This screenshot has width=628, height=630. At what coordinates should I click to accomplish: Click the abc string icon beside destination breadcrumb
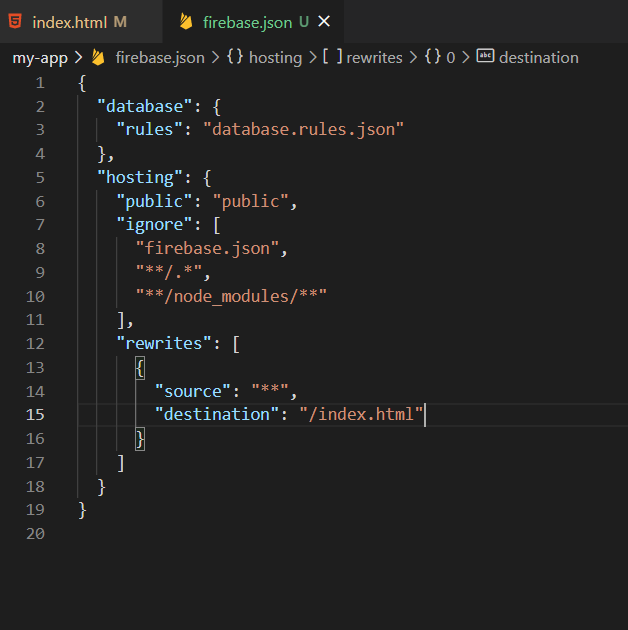tap(485, 56)
